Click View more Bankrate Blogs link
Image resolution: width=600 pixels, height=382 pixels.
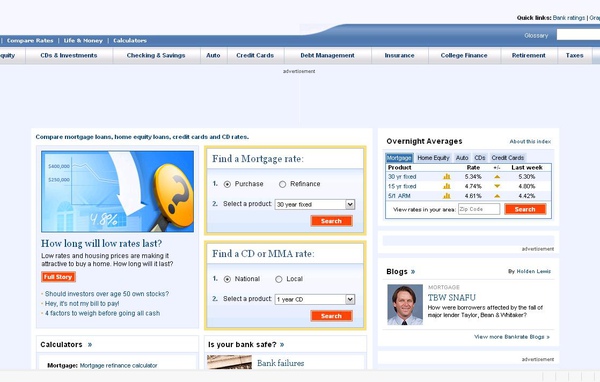(x=512, y=337)
